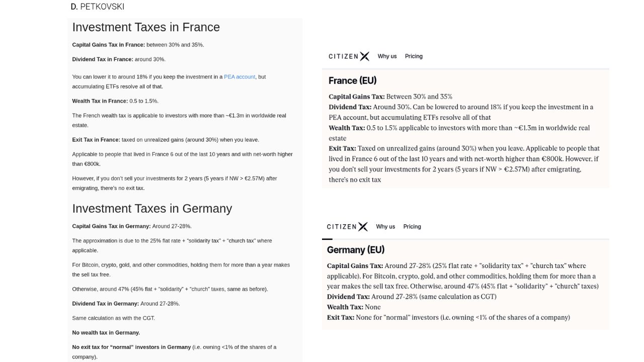The image size is (644, 362).
Task: Click "Investment Taxes in Germany" heading
Action: [x=152, y=209]
